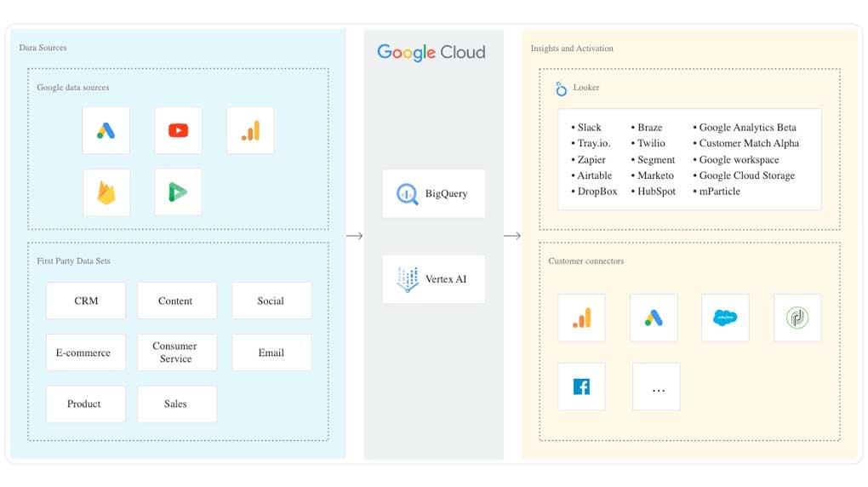Open the BigQuery box

click(x=433, y=193)
